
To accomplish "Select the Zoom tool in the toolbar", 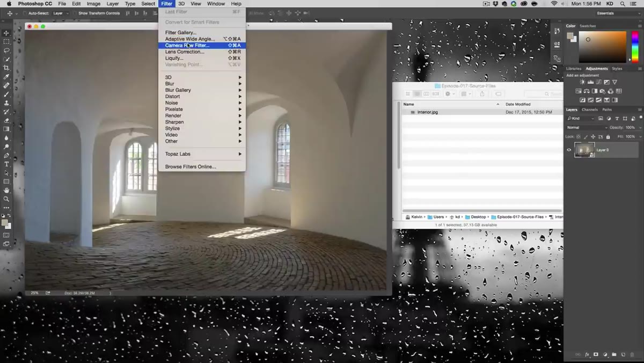I will pos(7,199).
